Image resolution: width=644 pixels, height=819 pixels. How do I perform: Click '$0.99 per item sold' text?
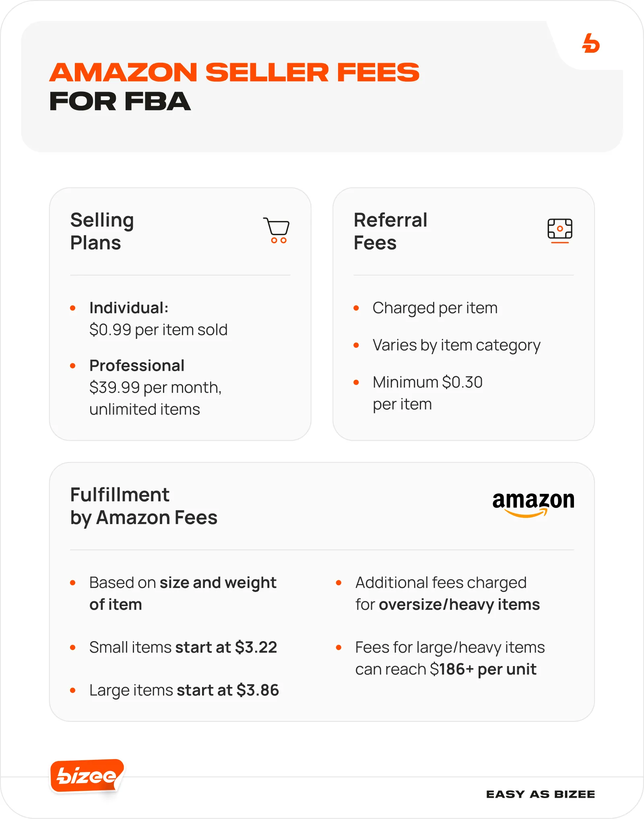click(x=158, y=330)
